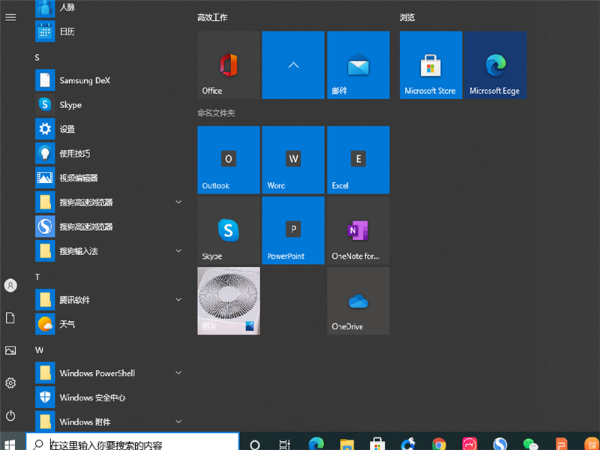Open the 照片 photos tile
Image resolution: width=600 pixels, height=450 pixels.
click(228, 301)
